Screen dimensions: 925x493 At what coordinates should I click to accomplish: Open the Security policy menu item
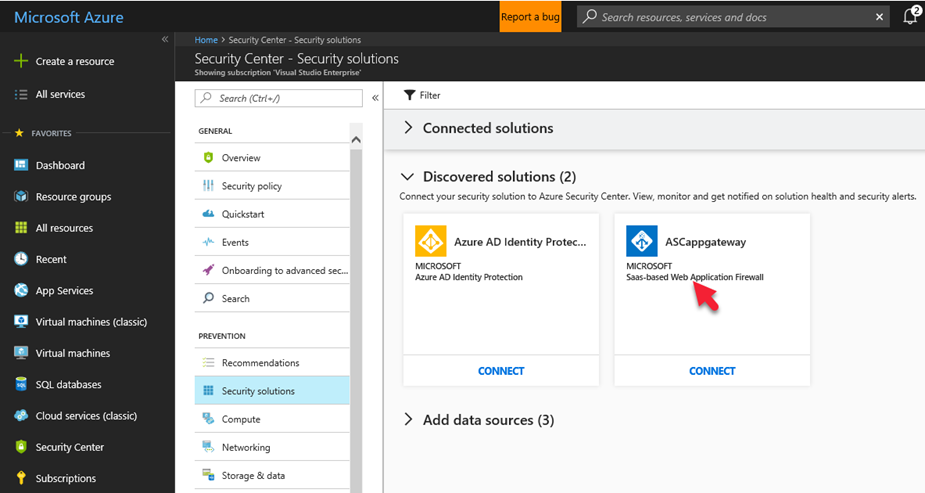251,186
